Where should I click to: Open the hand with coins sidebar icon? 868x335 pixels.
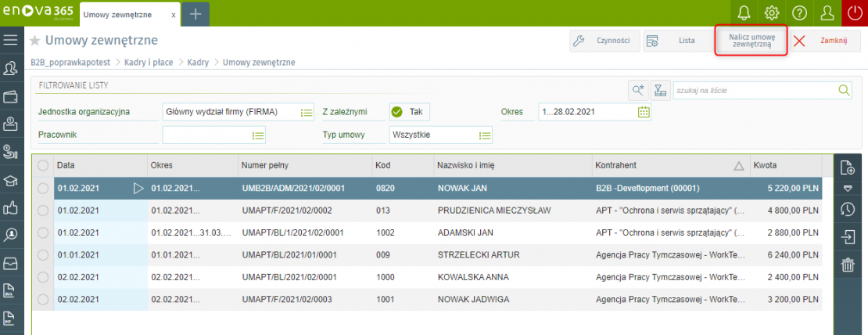coord(10,152)
